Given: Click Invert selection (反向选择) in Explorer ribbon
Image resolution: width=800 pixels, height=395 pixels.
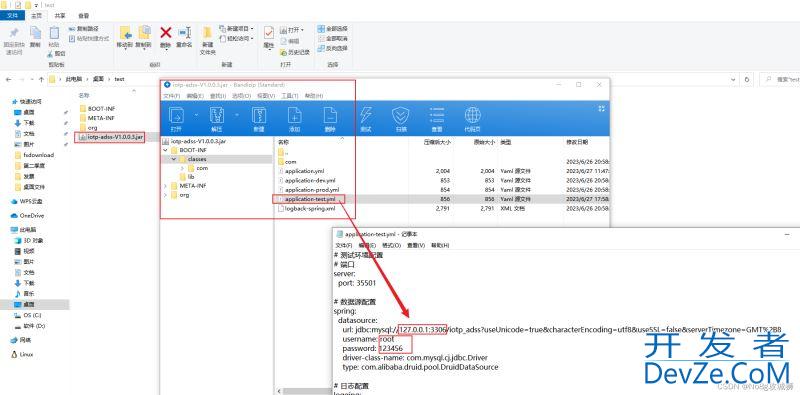Looking at the screenshot, I should tap(332, 48).
